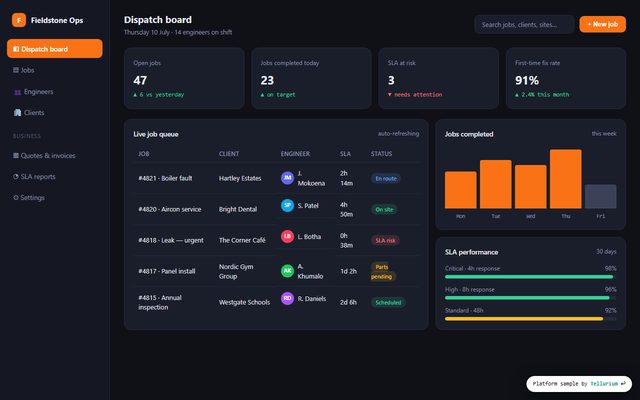Sort by the STATUS column header

(381, 154)
